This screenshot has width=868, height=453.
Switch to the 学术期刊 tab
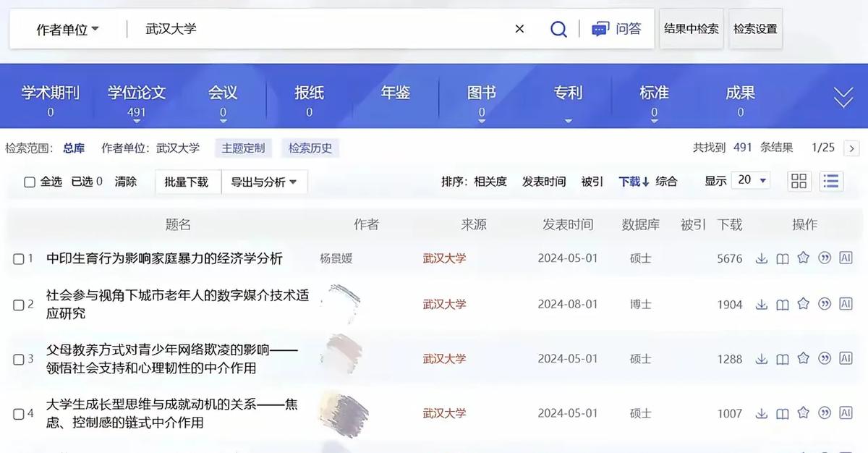(x=51, y=93)
